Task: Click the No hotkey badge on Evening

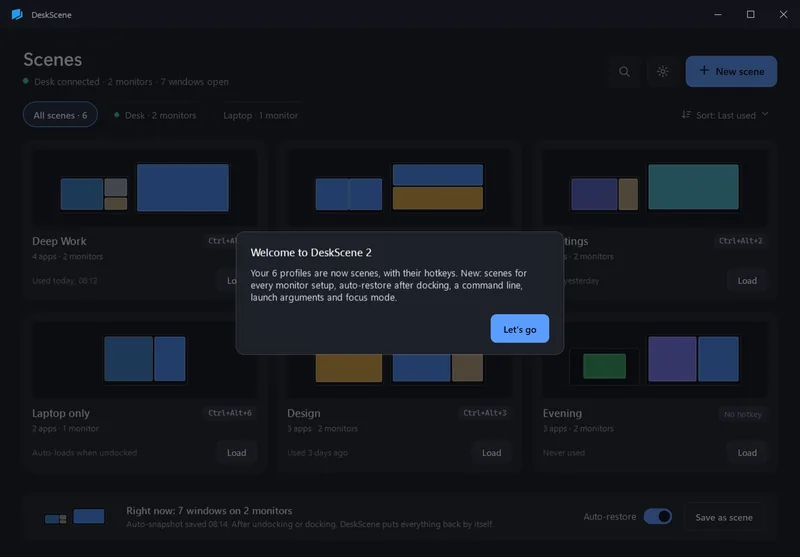Action: tap(742, 414)
